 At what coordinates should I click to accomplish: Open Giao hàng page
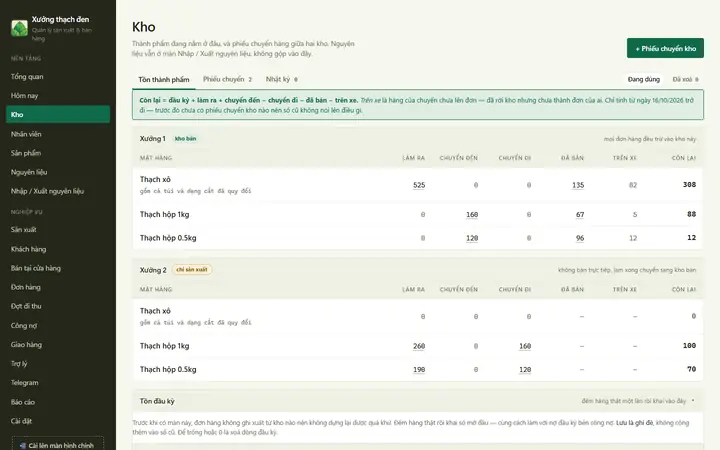58,344
